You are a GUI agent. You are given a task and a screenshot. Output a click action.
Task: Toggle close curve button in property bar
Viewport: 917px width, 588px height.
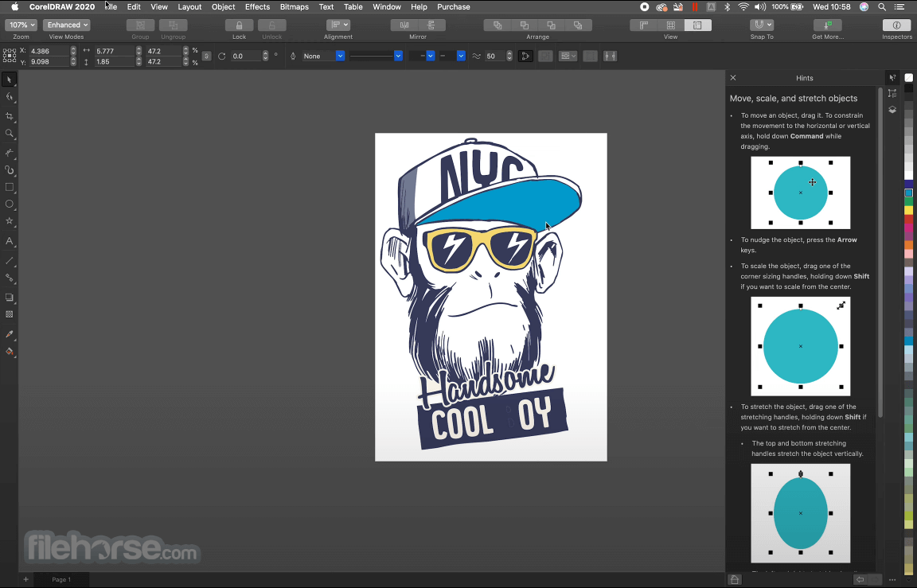pos(525,56)
